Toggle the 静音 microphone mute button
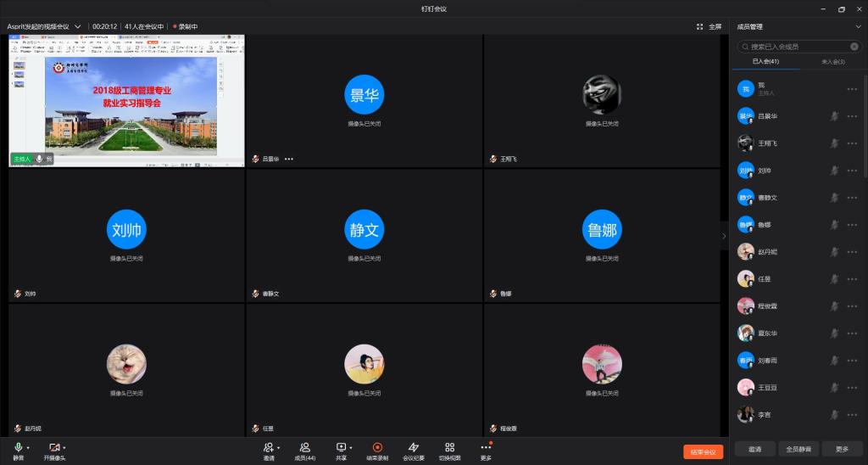This screenshot has width=868, height=465. pyautogui.click(x=18, y=447)
